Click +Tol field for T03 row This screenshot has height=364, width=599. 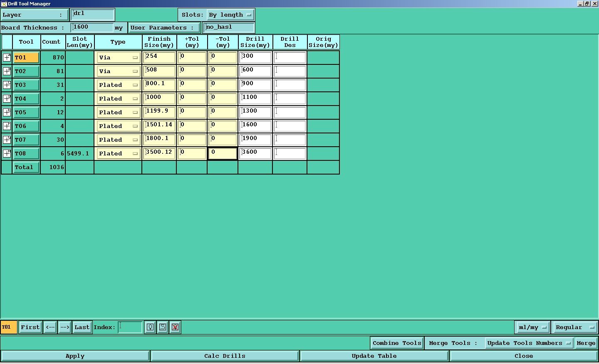[192, 85]
